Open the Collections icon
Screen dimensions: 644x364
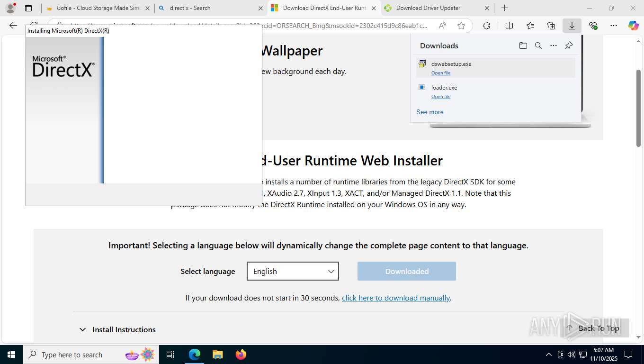pyautogui.click(x=551, y=26)
